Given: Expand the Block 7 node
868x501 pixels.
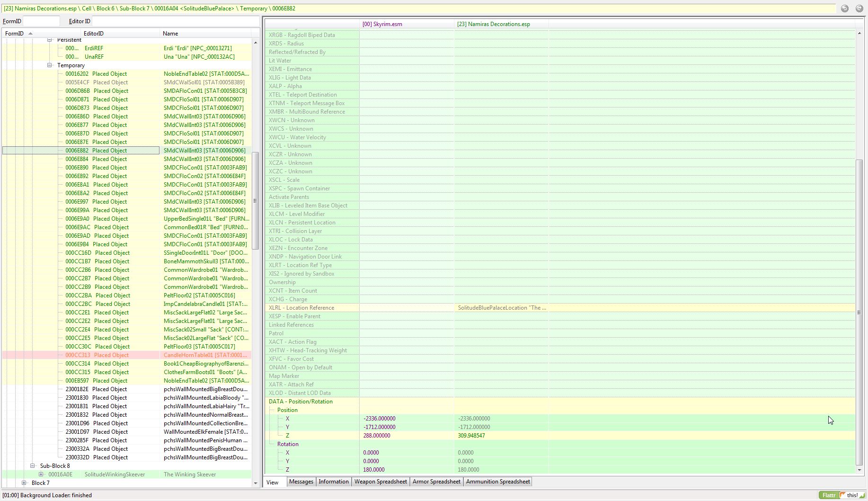Looking at the screenshot, I should tap(24, 483).
